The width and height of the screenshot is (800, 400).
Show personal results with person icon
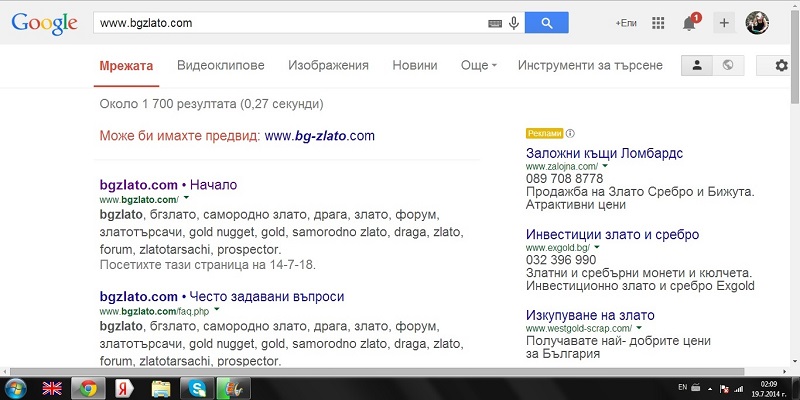tap(696, 65)
